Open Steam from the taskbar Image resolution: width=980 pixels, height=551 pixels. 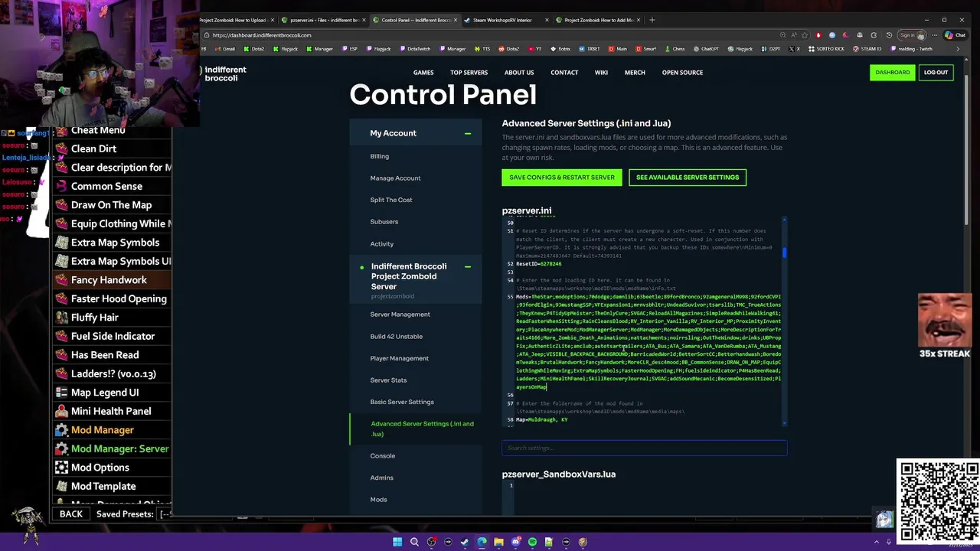point(465,542)
